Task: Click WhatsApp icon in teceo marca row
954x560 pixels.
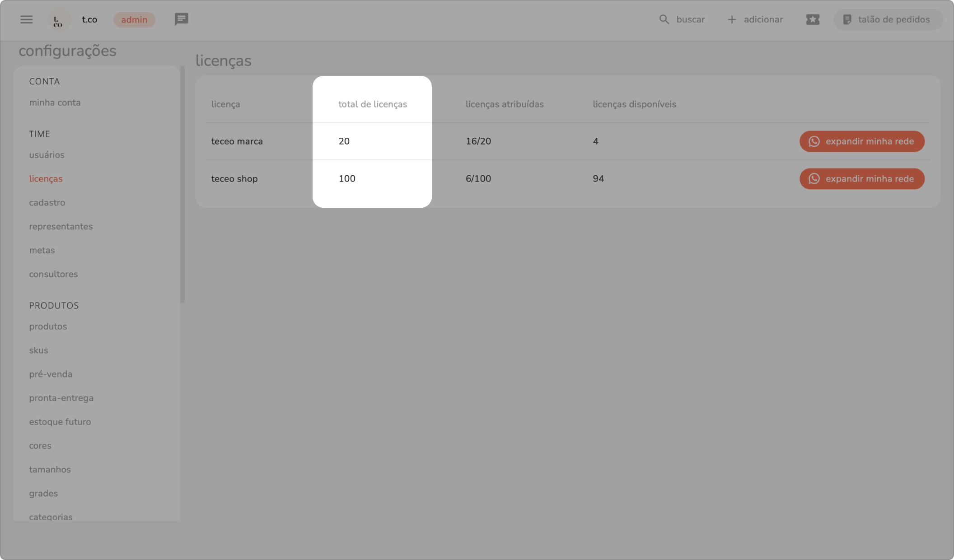Action: click(x=814, y=141)
